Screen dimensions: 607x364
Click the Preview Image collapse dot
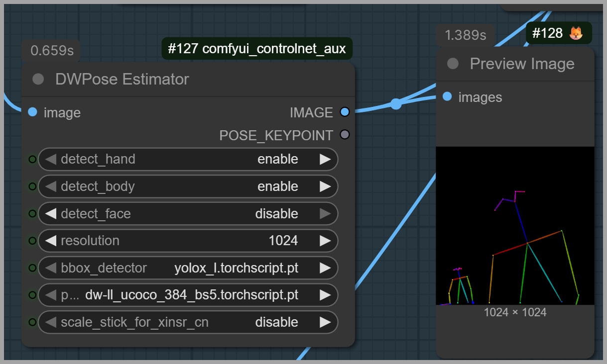tap(453, 64)
